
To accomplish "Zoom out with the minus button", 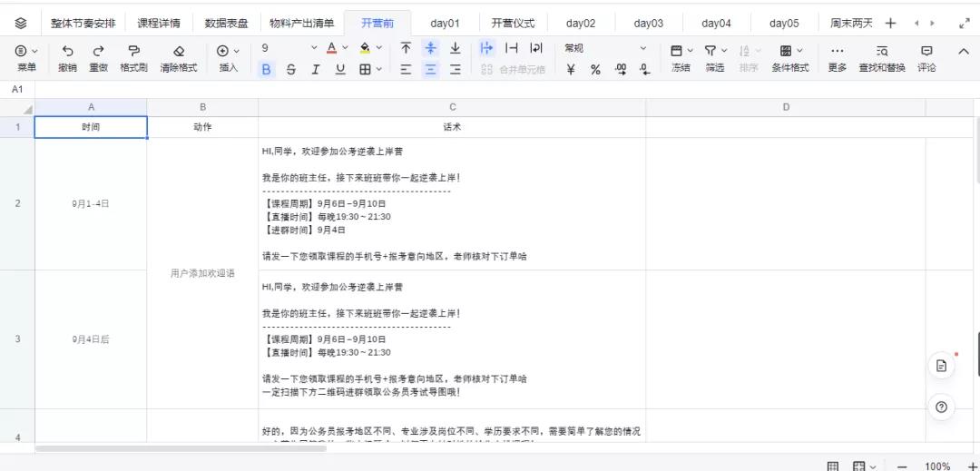I will coord(901,466).
